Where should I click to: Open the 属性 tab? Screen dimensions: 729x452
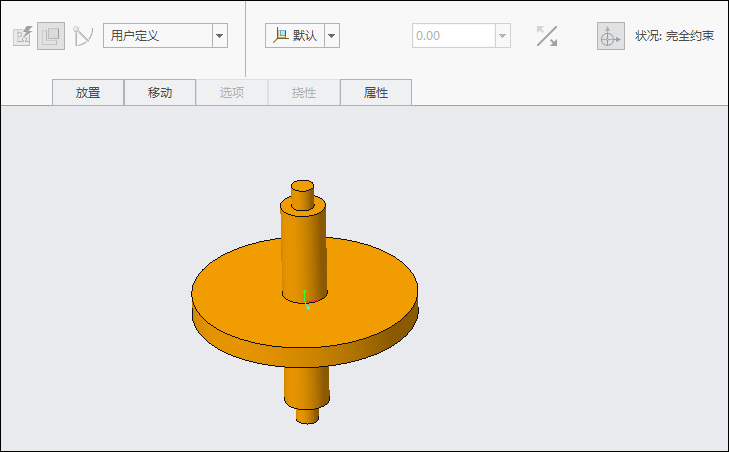click(376, 93)
